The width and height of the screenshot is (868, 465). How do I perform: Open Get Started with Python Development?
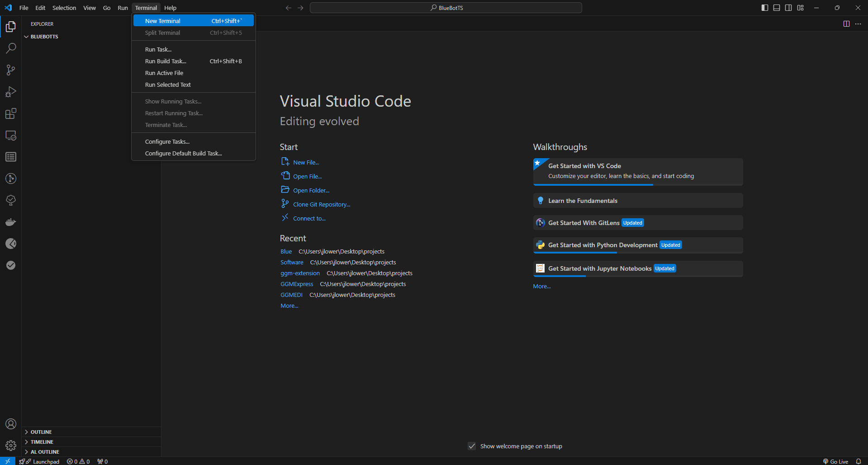638,245
